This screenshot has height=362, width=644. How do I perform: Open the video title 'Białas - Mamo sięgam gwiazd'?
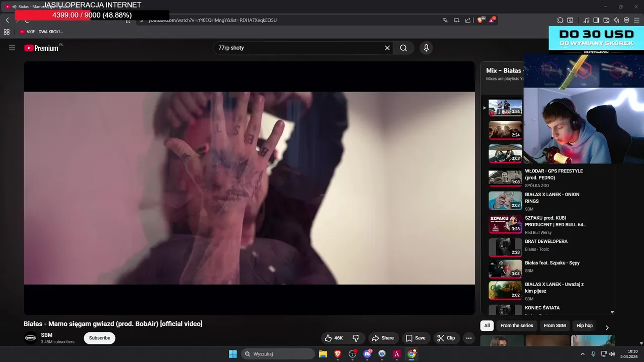(x=113, y=324)
